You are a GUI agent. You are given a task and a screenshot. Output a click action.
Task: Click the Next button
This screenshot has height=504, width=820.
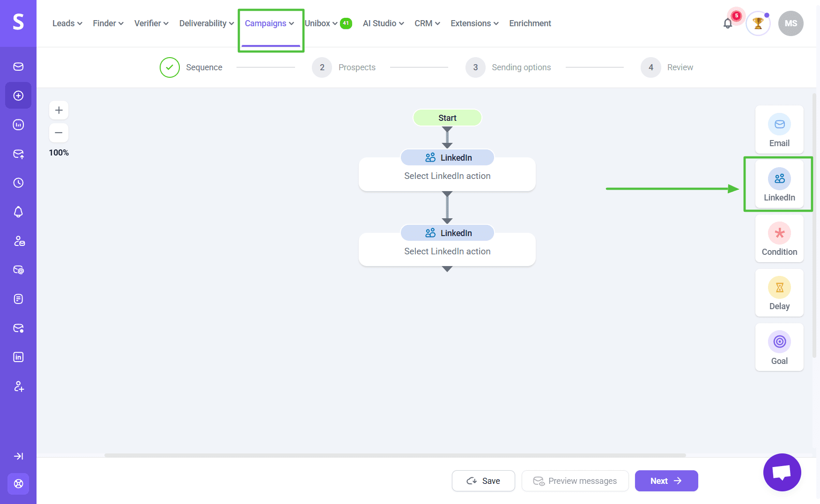666,481
